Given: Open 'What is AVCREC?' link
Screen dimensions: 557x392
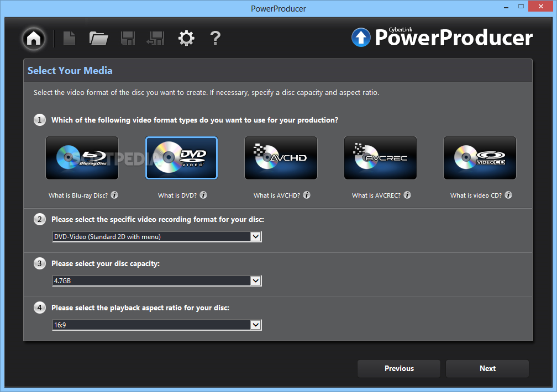Looking at the screenshot, I should [376, 195].
